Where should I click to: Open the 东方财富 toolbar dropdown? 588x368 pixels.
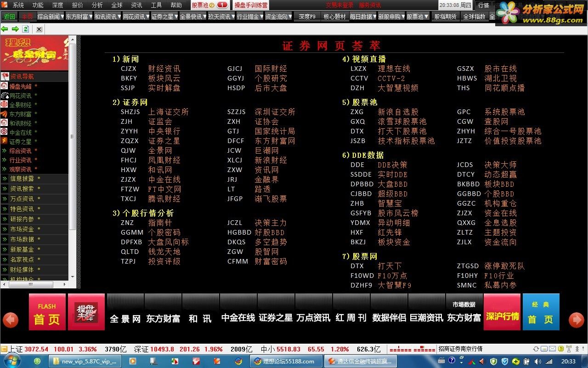(x=78, y=16)
